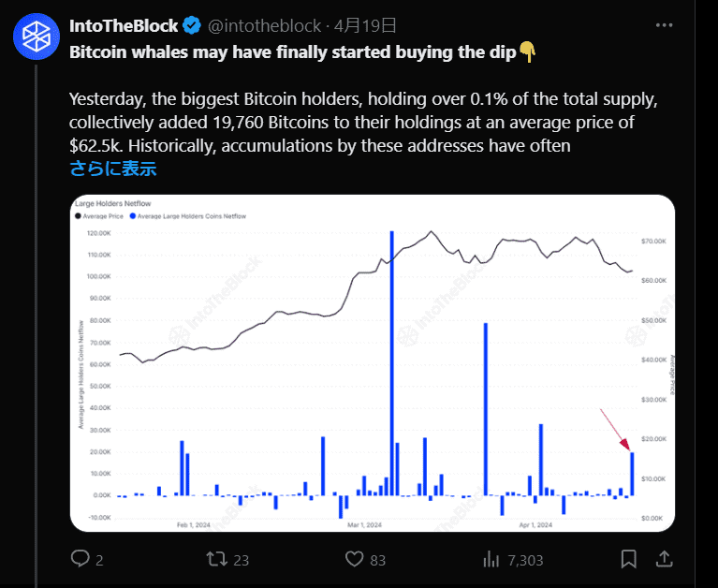Click the like count 83

[x=378, y=560]
